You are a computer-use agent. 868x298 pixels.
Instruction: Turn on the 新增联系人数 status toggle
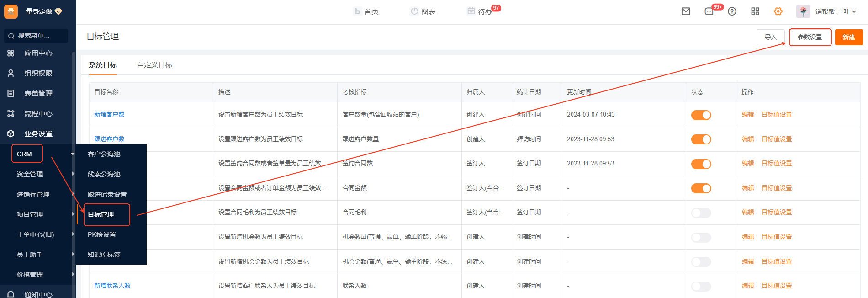[x=701, y=286]
